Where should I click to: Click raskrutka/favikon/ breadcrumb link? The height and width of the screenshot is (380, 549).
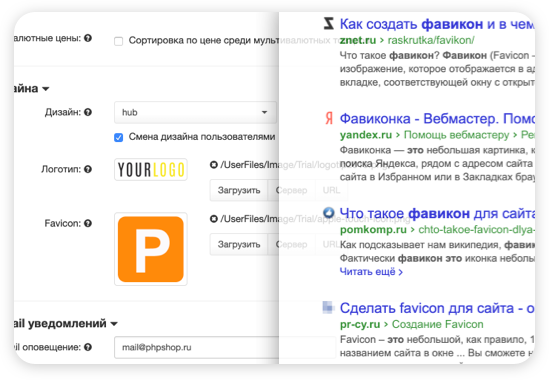431,40
